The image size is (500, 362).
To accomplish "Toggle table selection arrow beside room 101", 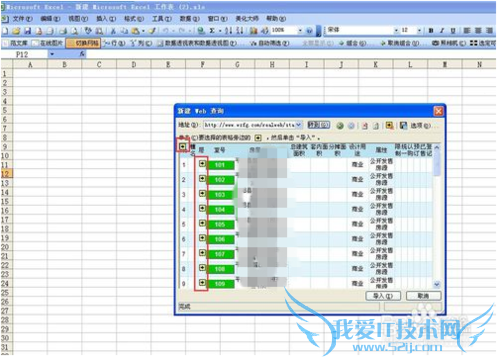I will [x=202, y=163].
